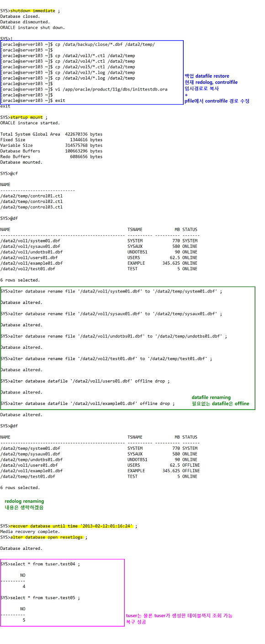Click the vi inittestdb.ora command line
The width and height of the screenshot is (265, 644).
tap(84, 89)
